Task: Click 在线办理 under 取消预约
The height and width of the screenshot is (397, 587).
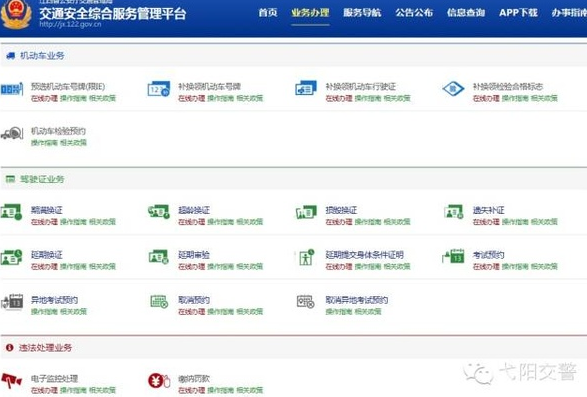Action: 191,312
